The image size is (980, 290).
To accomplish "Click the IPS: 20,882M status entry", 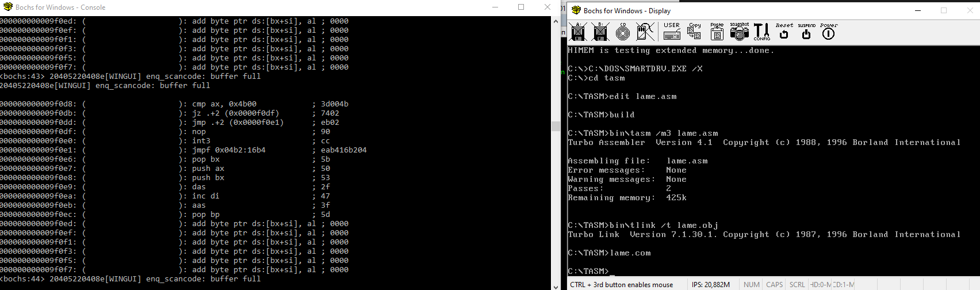I will coord(711,284).
